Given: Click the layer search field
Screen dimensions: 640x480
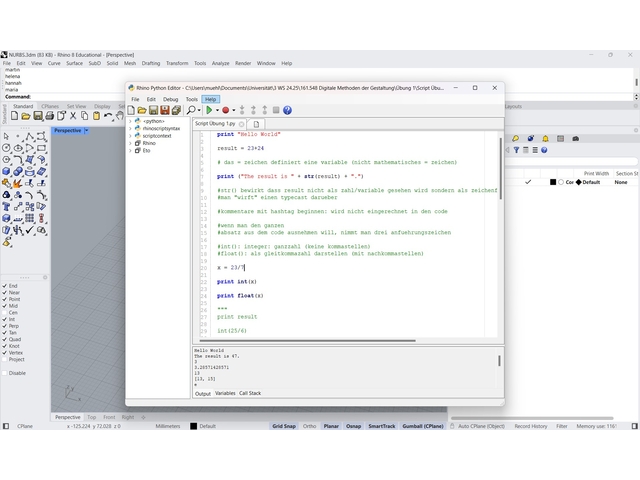Looking at the screenshot, I should coord(571,162).
